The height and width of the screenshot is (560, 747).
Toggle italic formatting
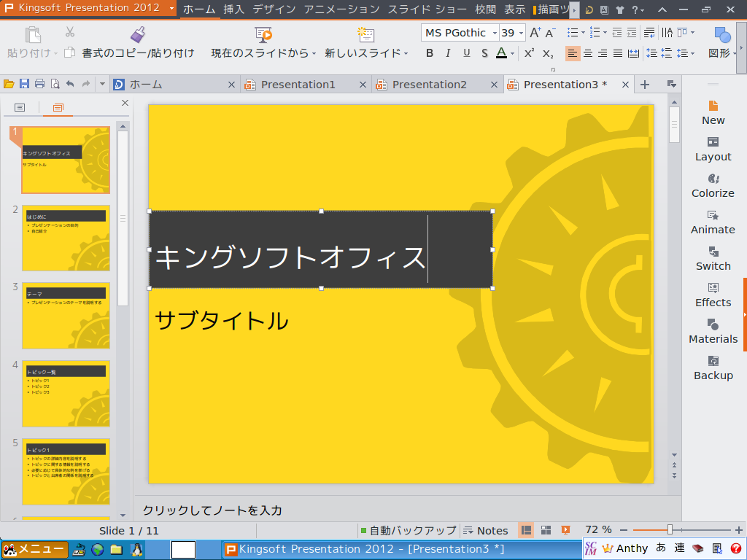point(448,52)
